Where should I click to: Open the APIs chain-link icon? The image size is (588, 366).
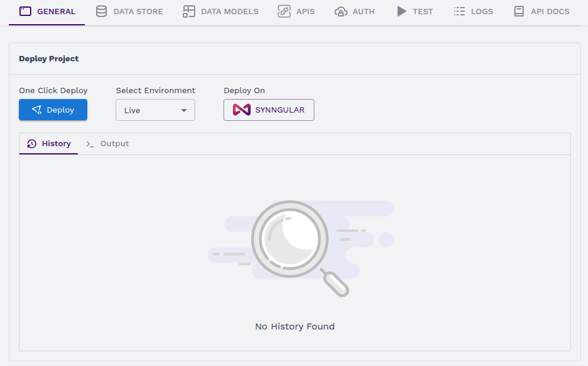pyautogui.click(x=284, y=11)
